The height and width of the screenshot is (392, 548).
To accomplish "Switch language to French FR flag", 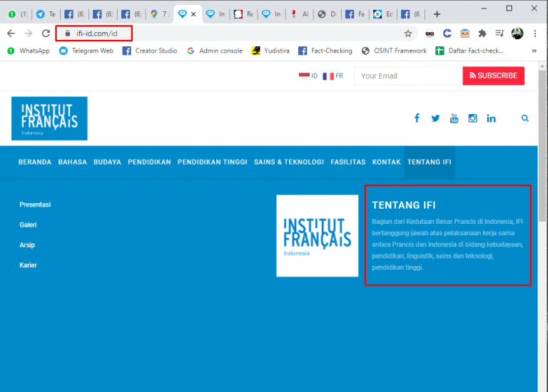I will pos(333,76).
